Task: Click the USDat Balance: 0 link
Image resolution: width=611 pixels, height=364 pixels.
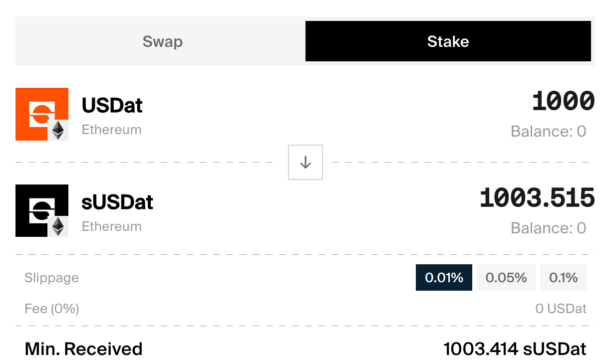Action: (x=548, y=132)
